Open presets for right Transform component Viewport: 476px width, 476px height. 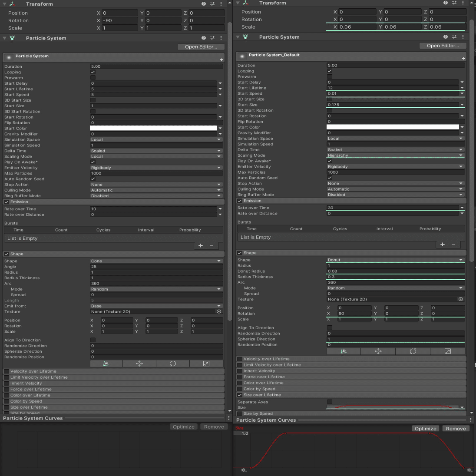pos(454,3)
